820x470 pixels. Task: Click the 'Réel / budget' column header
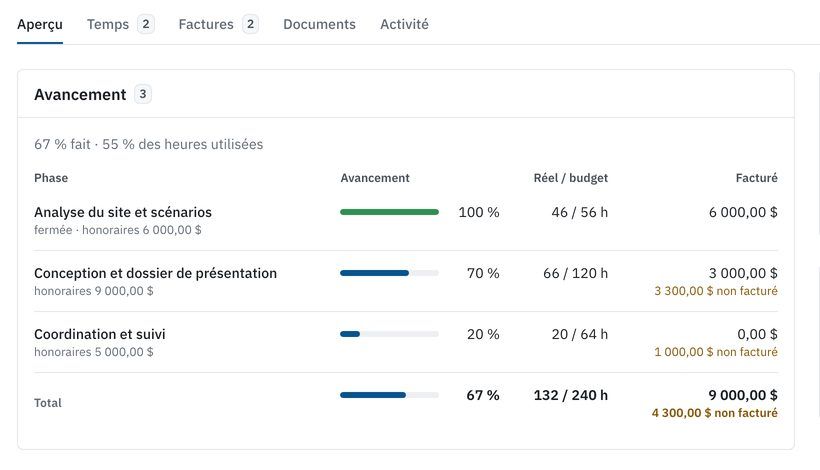[x=571, y=178]
